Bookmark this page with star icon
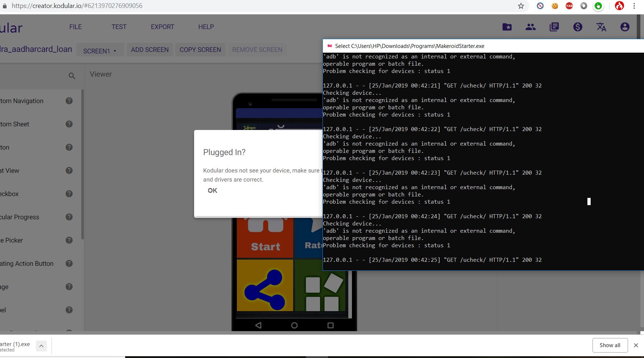The image size is (644, 358). tap(521, 6)
